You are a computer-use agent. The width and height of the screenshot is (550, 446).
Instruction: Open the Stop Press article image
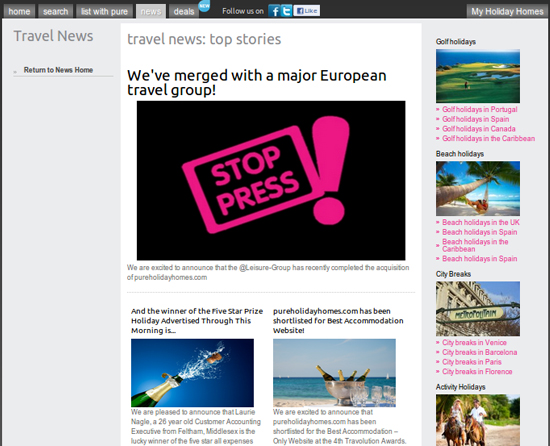[271, 180]
